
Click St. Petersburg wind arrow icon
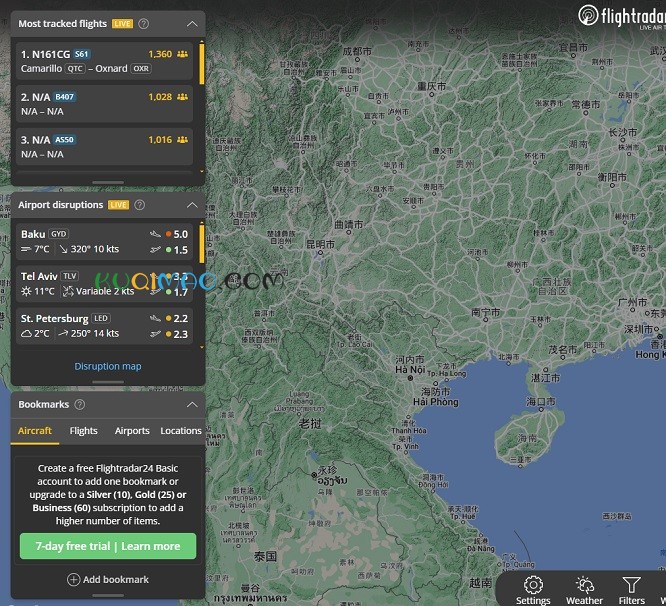(x=63, y=333)
